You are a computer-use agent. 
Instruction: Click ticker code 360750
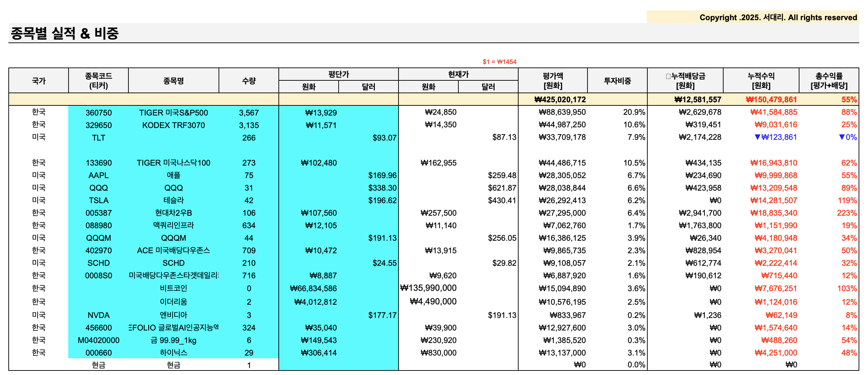click(x=98, y=113)
